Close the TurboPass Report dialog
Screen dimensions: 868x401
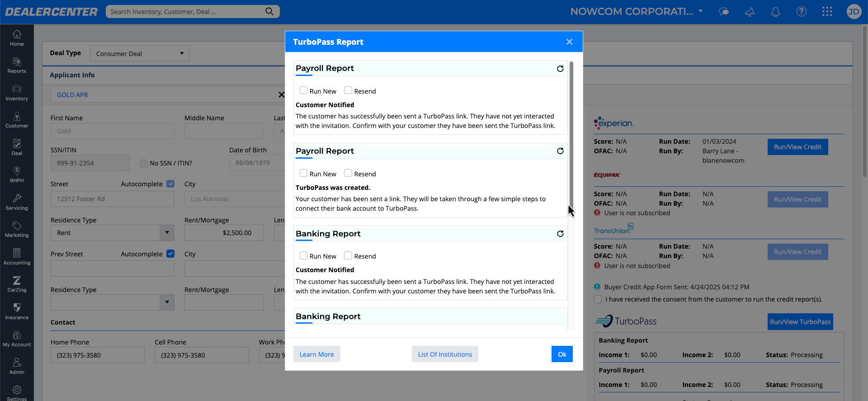(569, 42)
